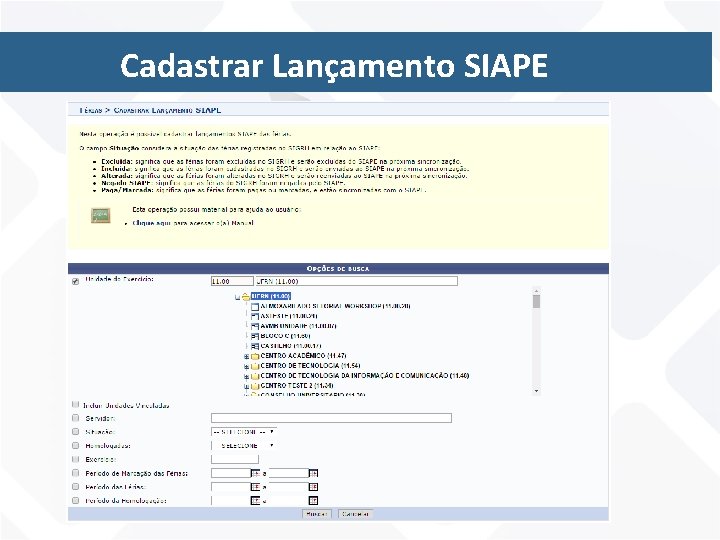The width and height of the screenshot is (720, 540).
Task: Collapse the UFRN (11.00) tree node
Action: coord(237,297)
